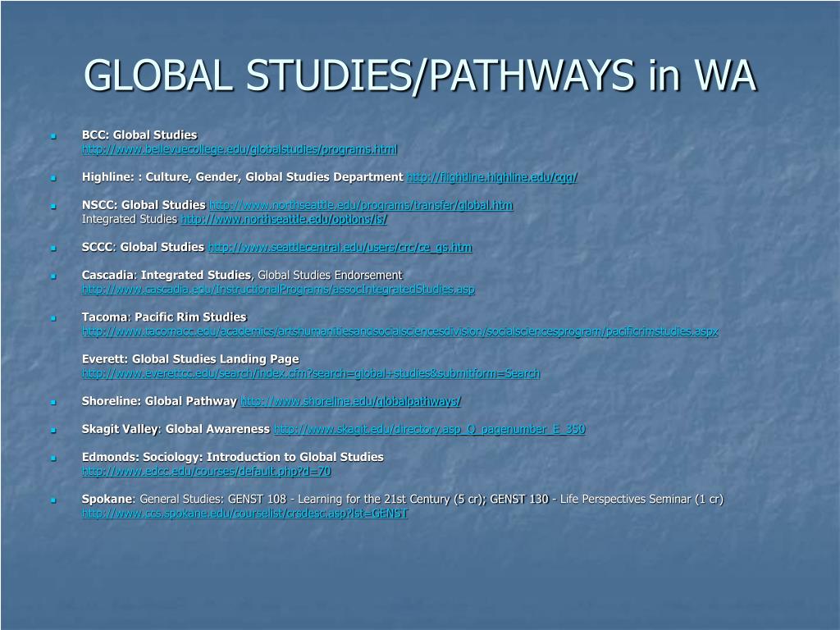
Task: Click 'Edmonds: Sociology: Introduction to Global Studies' heading
Action: [232, 457]
